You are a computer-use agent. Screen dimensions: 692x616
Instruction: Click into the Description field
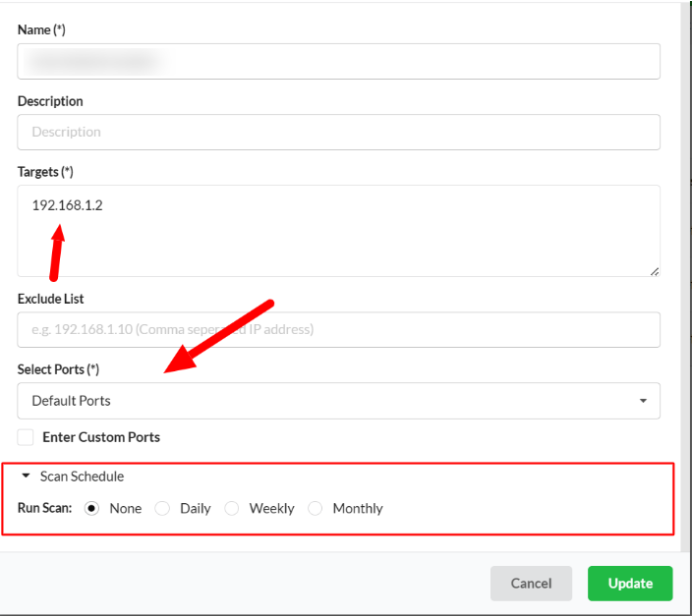tap(338, 132)
